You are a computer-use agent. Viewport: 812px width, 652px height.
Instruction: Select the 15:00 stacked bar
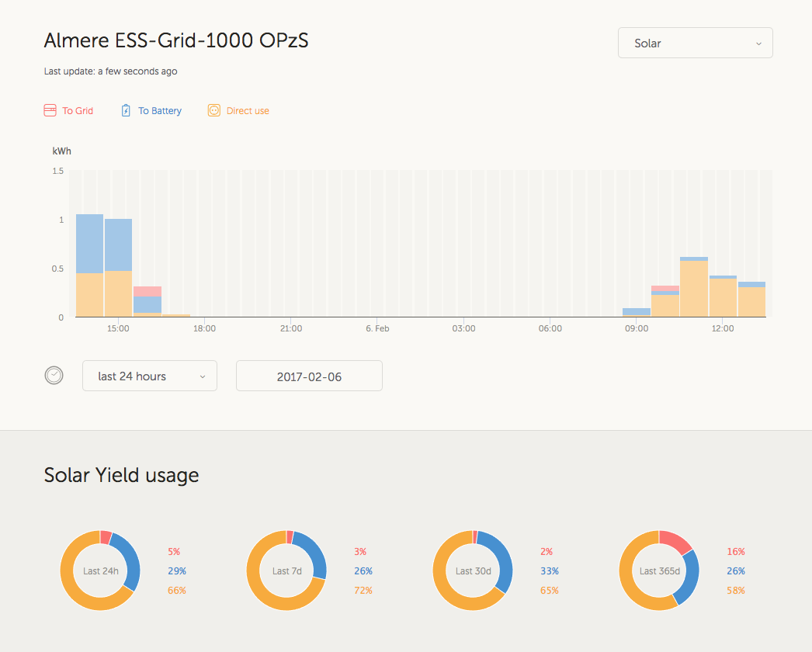(118, 268)
